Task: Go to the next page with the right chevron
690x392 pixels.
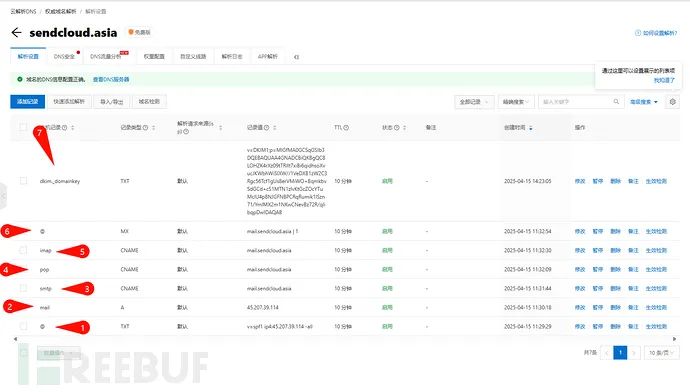Action: (x=634, y=352)
